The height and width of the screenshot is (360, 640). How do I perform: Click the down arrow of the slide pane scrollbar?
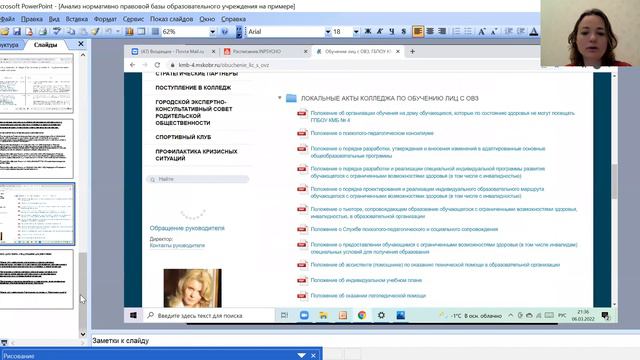point(83,333)
